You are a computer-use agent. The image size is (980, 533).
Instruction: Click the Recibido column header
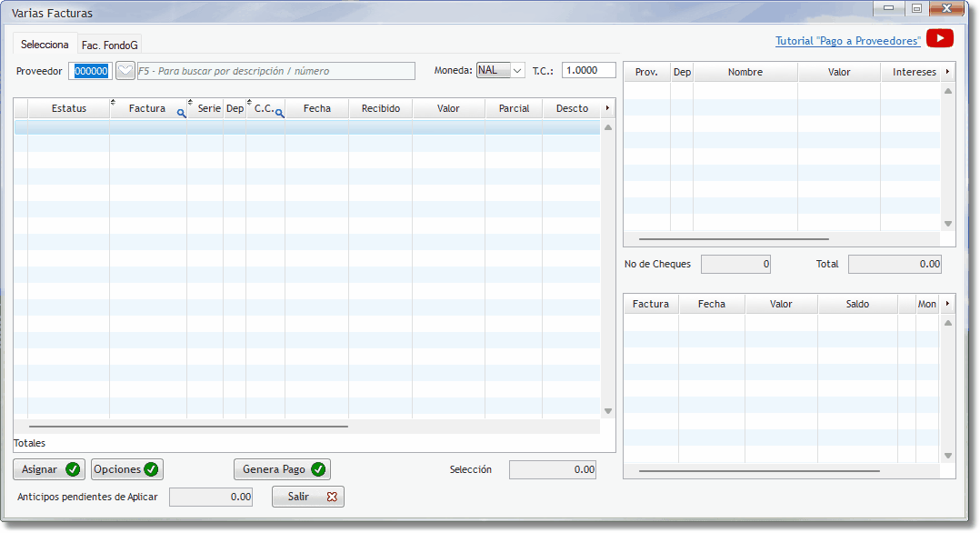click(381, 108)
